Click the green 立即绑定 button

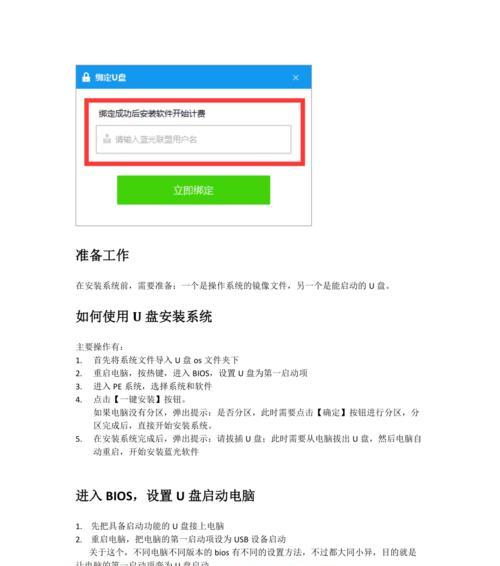click(194, 190)
